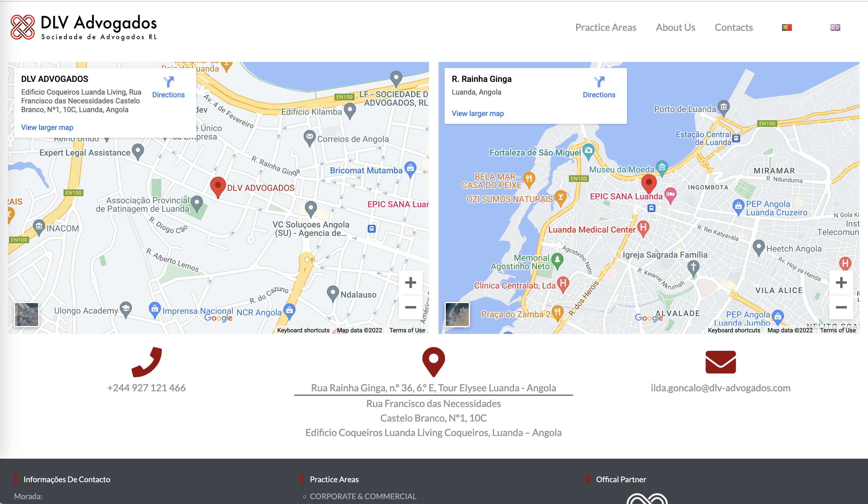The image size is (868, 504).
Task: Open the Practice Areas menu
Action: pyautogui.click(x=605, y=27)
